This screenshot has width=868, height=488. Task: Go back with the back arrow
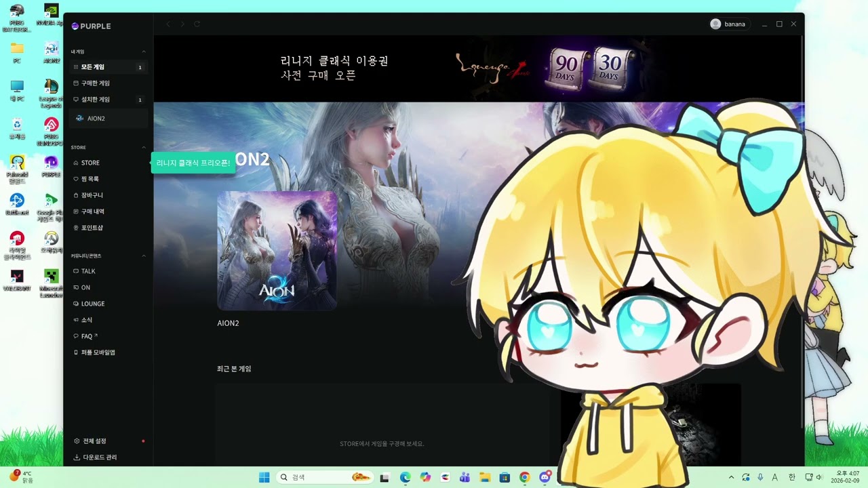(168, 24)
